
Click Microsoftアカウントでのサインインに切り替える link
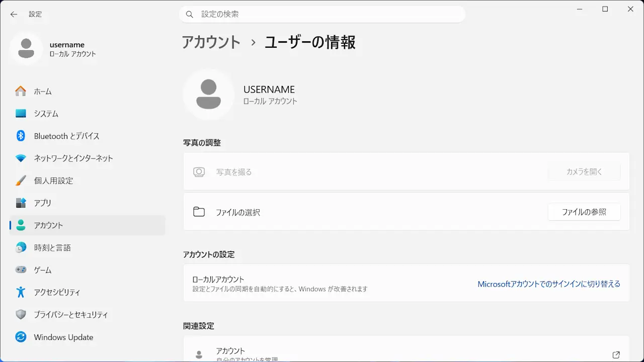point(548,284)
